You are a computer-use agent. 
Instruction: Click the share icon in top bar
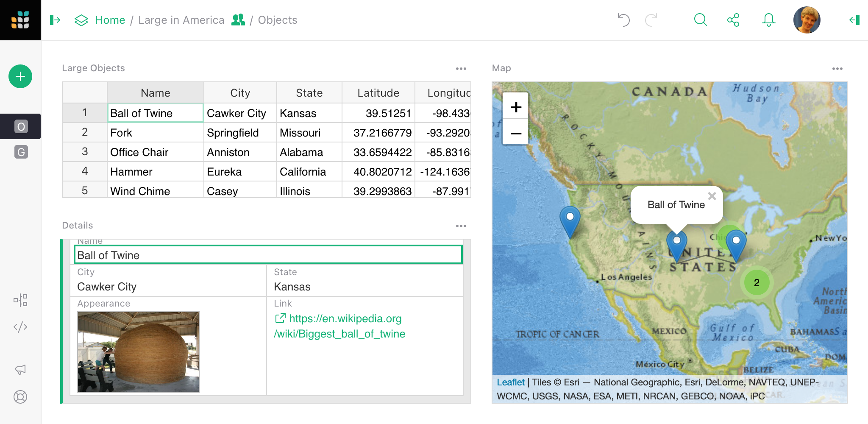tap(733, 20)
